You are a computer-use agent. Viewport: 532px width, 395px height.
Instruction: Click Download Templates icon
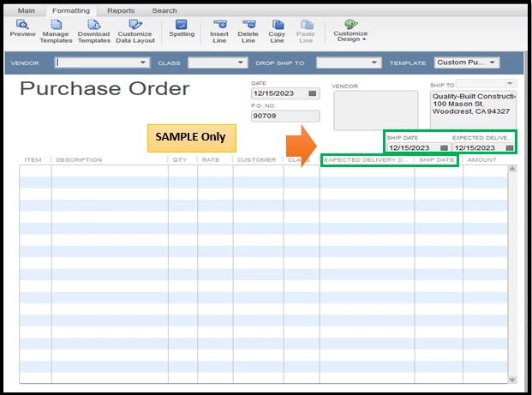pos(93,25)
